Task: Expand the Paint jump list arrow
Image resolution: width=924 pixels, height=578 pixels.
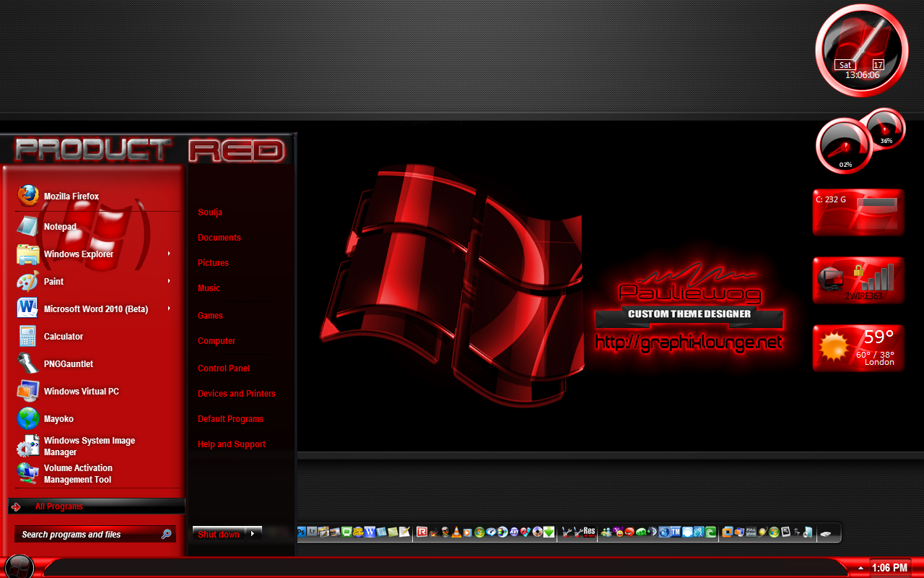Action: [169, 281]
